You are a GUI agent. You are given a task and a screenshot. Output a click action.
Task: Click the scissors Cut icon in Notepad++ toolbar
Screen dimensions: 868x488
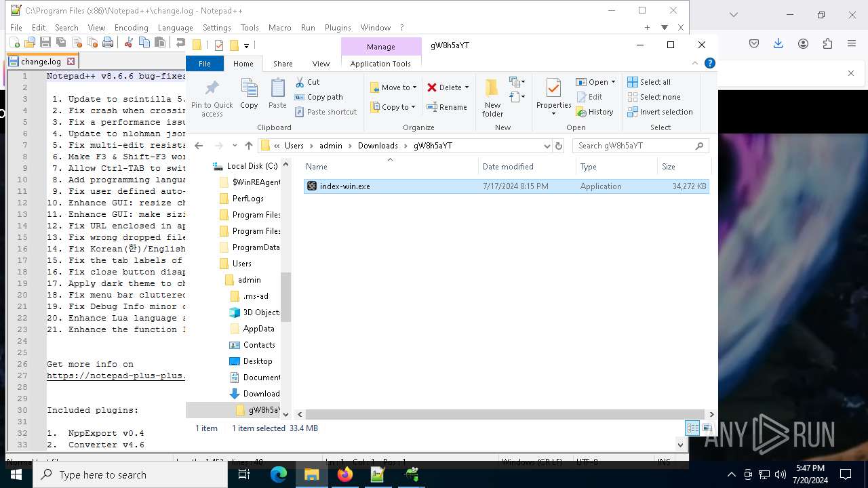click(x=128, y=42)
